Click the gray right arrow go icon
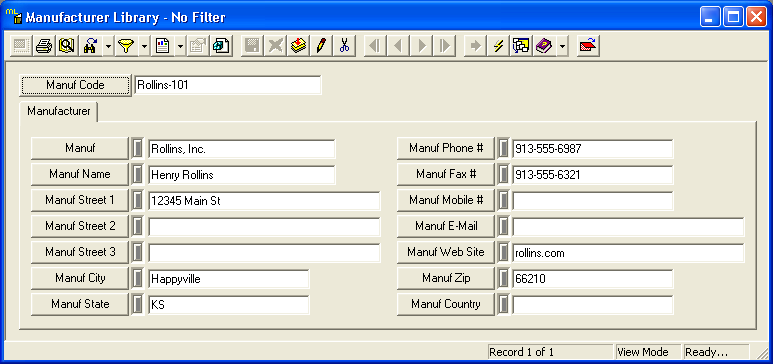Viewport: 773px width, 364px height. pos(476,46)
